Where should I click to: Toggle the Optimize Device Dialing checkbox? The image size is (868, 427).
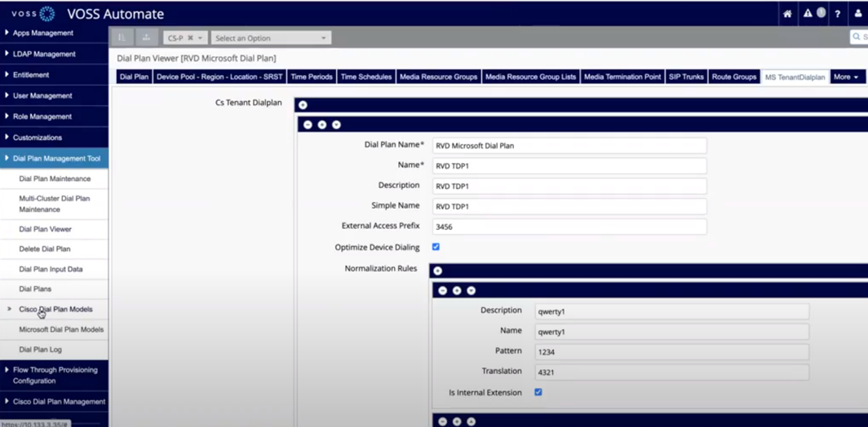(x=436, y=247)
